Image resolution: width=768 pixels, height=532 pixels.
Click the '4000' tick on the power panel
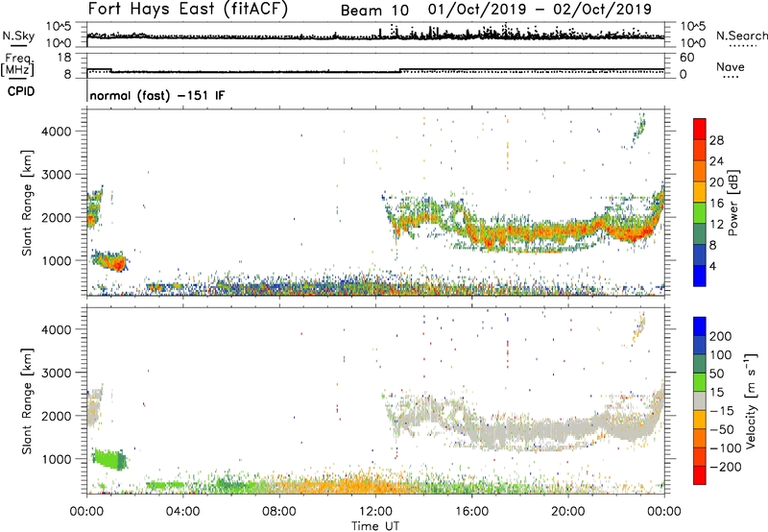56,132
